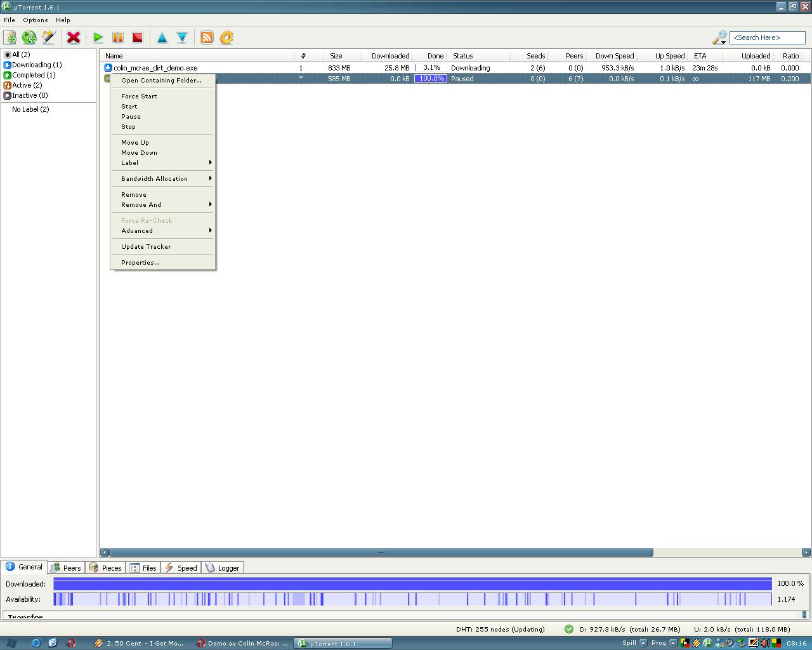This screenshot has height=650, width=812.
Task: Select the Inactive (0) category
Action: (25, 95)
